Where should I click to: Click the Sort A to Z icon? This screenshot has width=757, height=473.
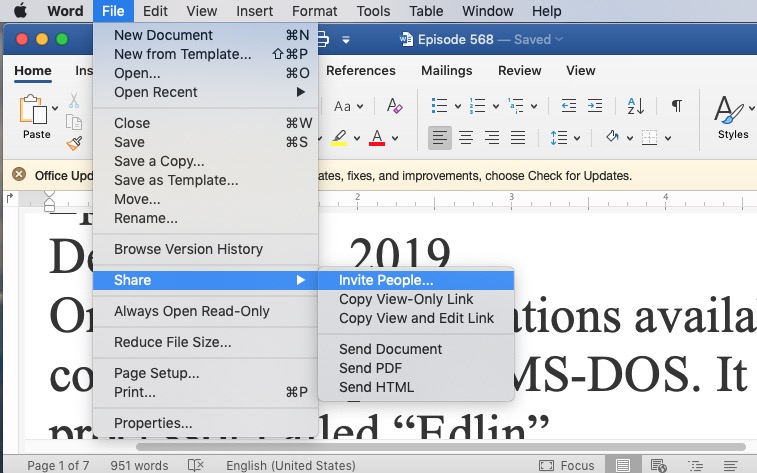[x=635, y=106]
